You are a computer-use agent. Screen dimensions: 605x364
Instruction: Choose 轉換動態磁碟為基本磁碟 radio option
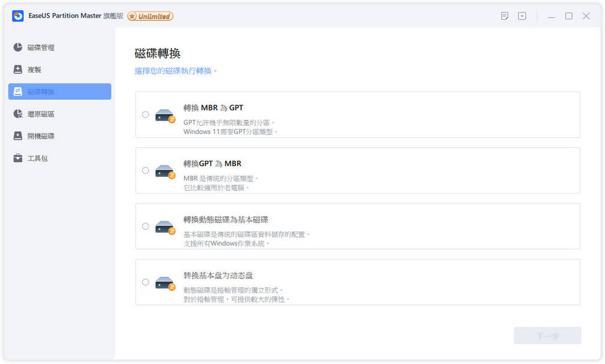[x=146, y=226]
